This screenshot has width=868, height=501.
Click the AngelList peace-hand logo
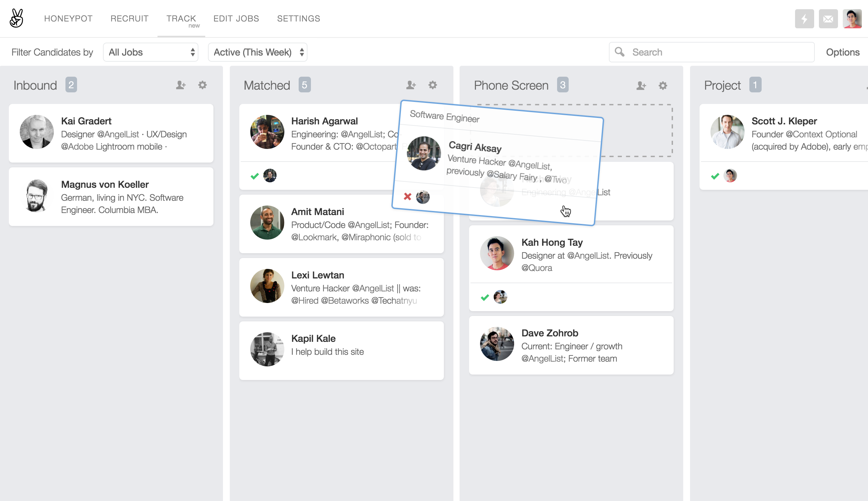(16, 18)
